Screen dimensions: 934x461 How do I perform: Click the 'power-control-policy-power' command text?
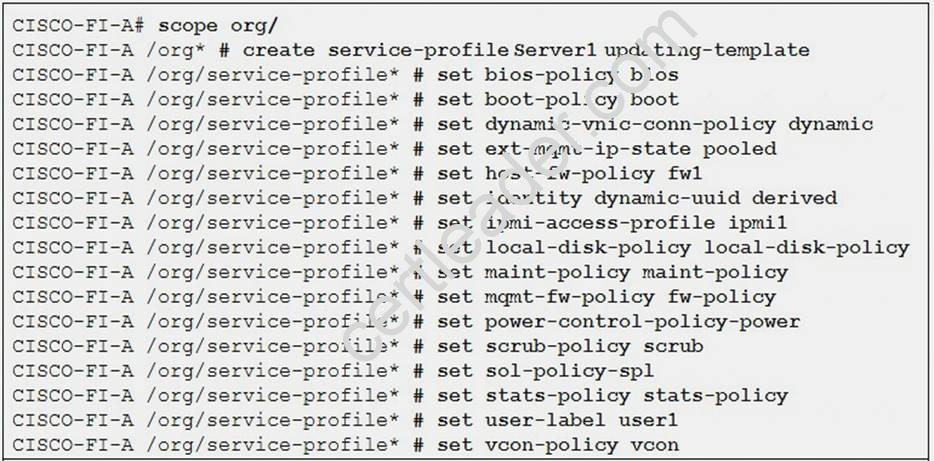[642, 322]
